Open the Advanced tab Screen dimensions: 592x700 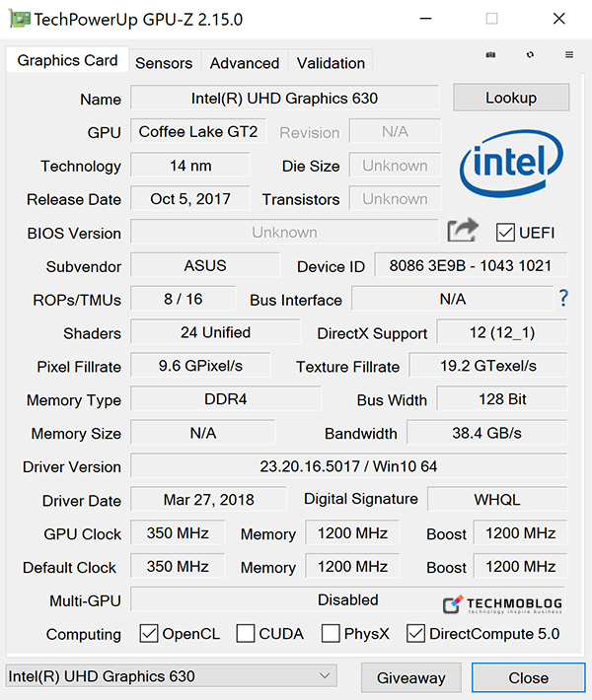(x=245, y=63)
